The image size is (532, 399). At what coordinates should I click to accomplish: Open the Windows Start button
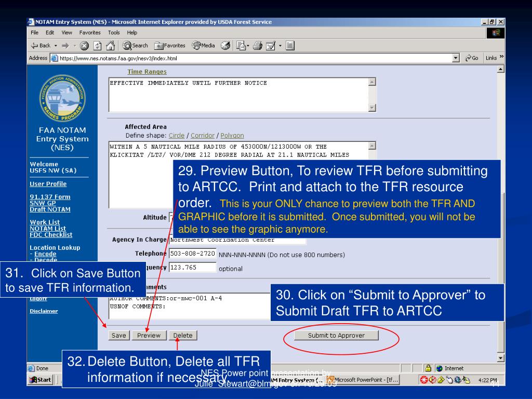pos(41,380)
